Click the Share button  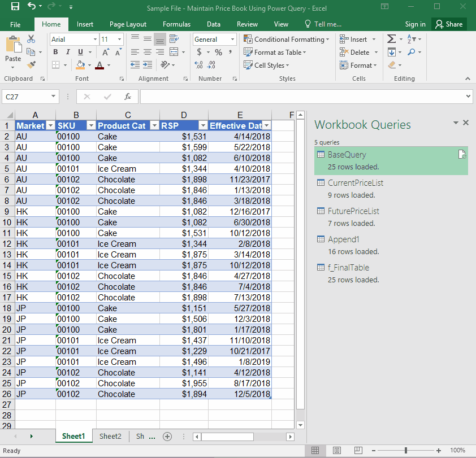449,24
